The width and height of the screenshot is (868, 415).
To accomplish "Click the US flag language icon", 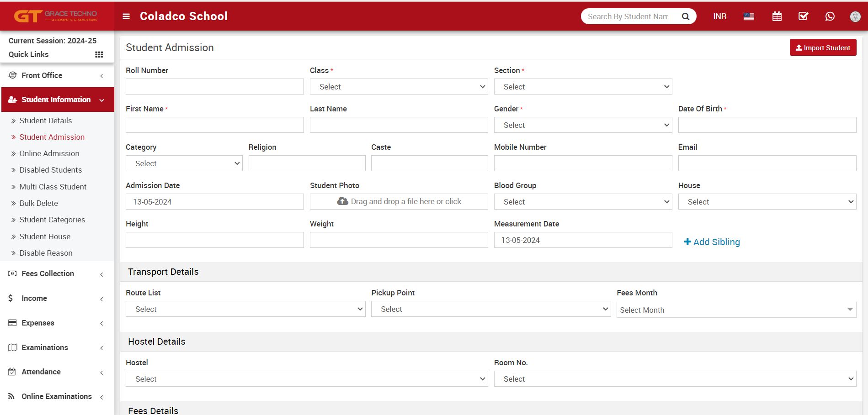I will point(749,16).
